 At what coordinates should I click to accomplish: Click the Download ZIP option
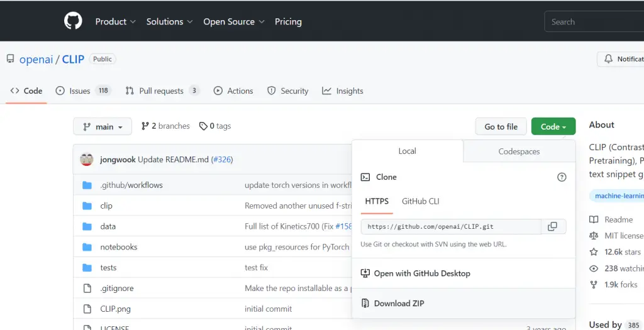(x=399, y=304)
